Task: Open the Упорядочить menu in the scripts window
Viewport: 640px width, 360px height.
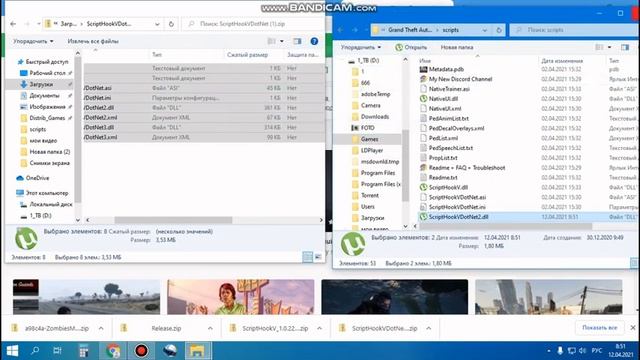Action: 361,47
